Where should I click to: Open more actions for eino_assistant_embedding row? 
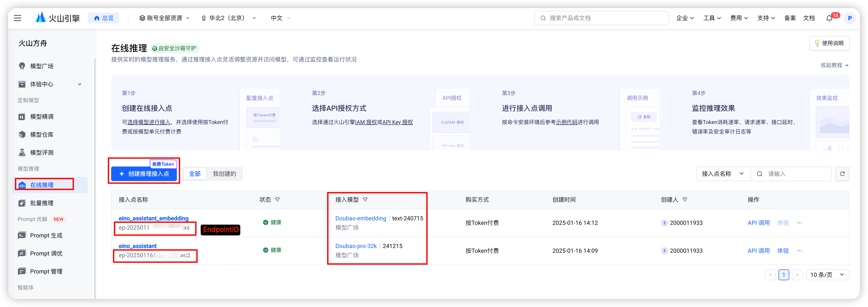coord(799,223)
